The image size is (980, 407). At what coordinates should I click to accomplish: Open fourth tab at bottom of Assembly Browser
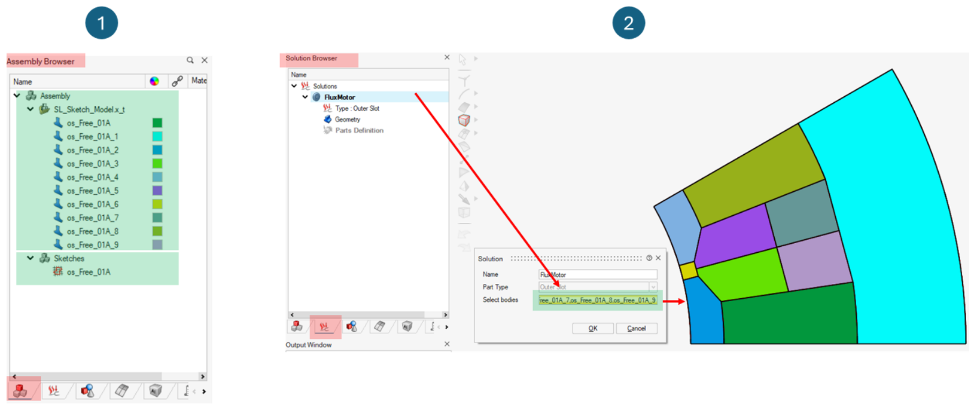tap(121, 391)
